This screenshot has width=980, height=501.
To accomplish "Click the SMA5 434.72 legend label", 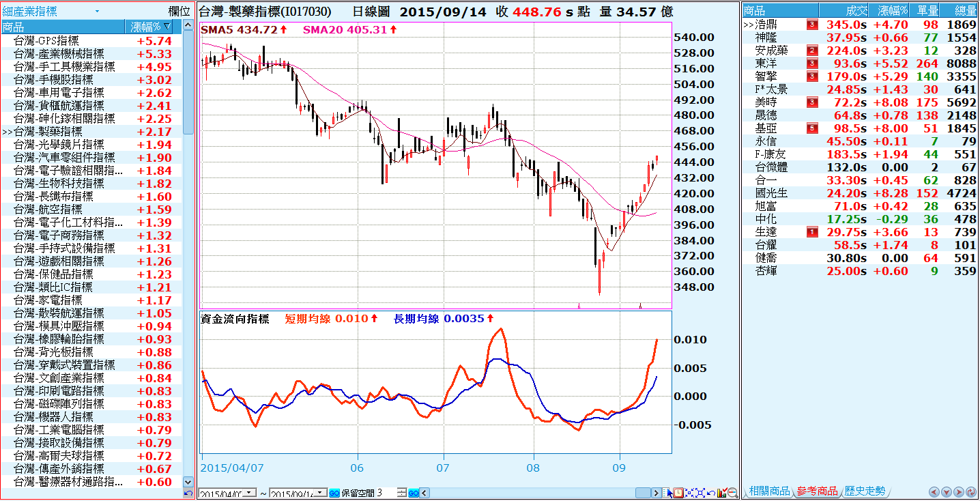I will click(240, 30).
